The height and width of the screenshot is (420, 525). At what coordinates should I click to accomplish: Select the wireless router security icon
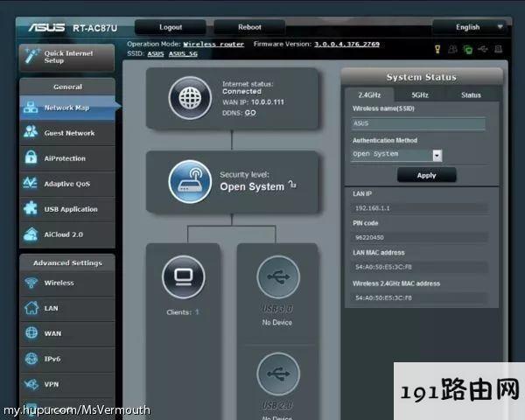coord(190,181)
